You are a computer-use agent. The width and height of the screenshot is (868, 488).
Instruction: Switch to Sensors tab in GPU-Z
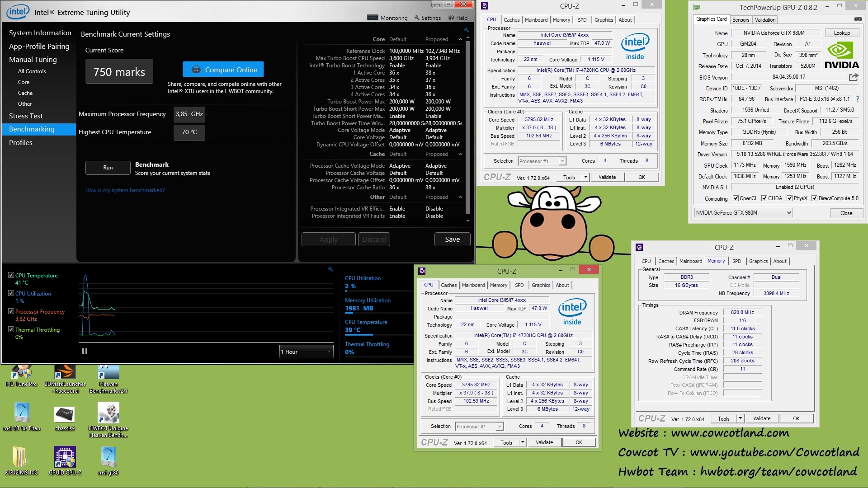pos(741,20)
